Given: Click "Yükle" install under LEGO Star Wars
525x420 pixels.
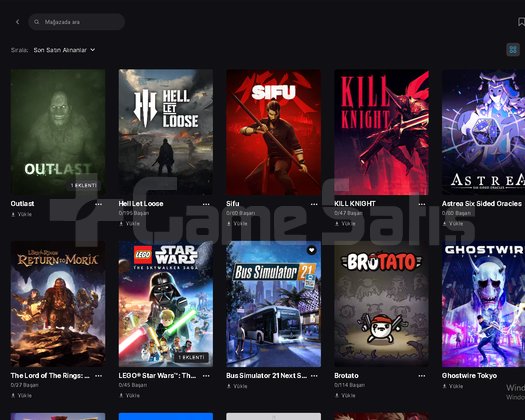Looking at the screenshot, I should [130, 396].
